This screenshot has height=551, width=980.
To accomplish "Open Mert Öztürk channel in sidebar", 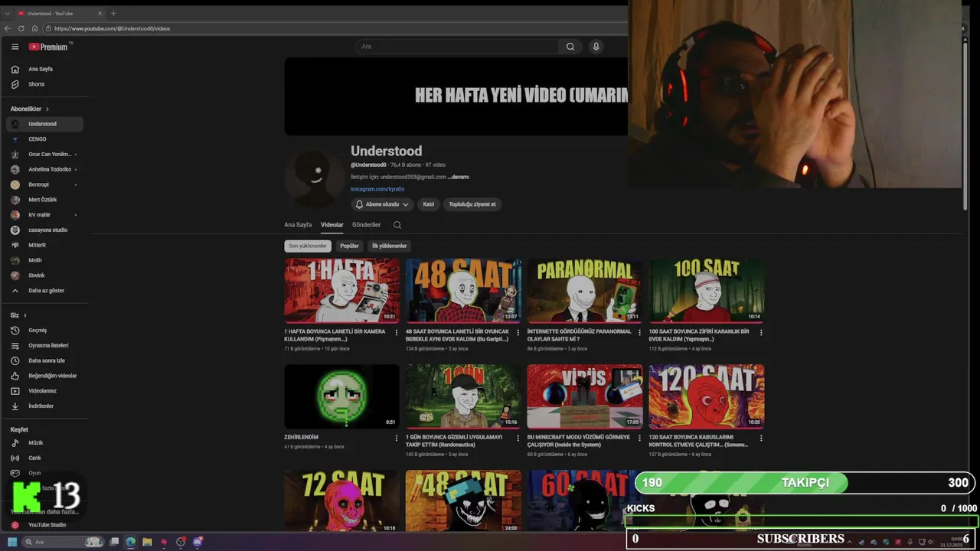I will tap(45, 200).
